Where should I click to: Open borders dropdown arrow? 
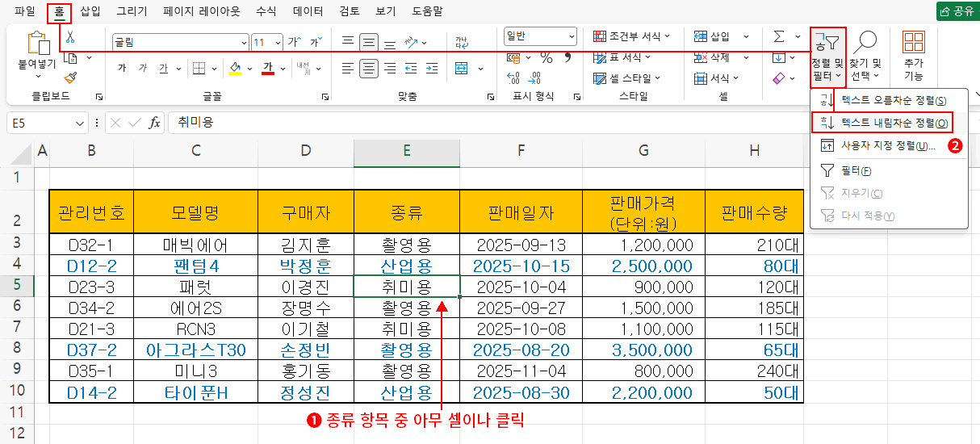(x=214, y=68)
